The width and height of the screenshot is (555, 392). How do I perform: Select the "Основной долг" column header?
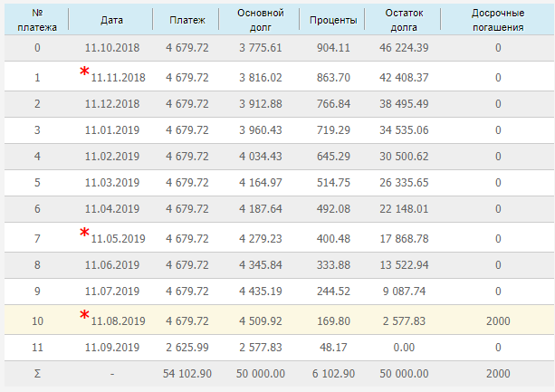click(x=260, y=20)
